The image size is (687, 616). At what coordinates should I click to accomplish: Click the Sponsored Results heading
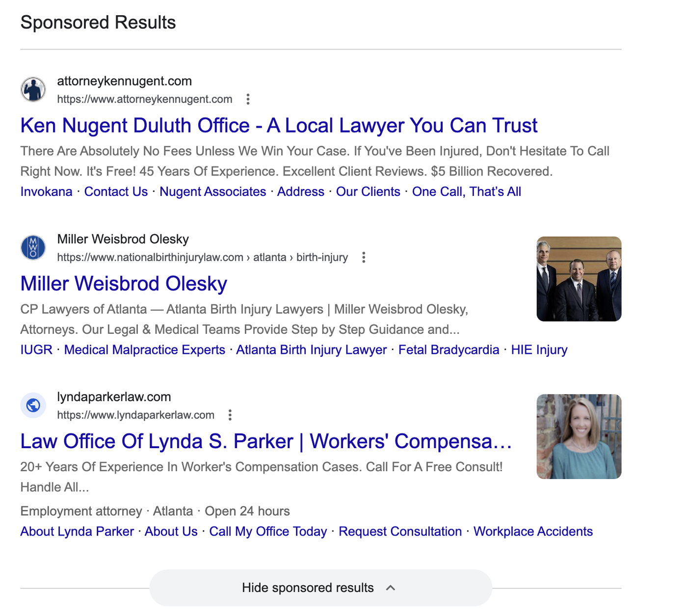[98, 23]
